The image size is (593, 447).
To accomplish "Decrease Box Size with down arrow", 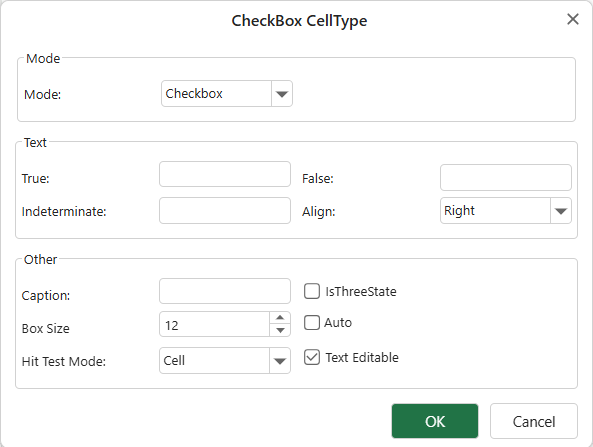I will [x=280, y=330].
